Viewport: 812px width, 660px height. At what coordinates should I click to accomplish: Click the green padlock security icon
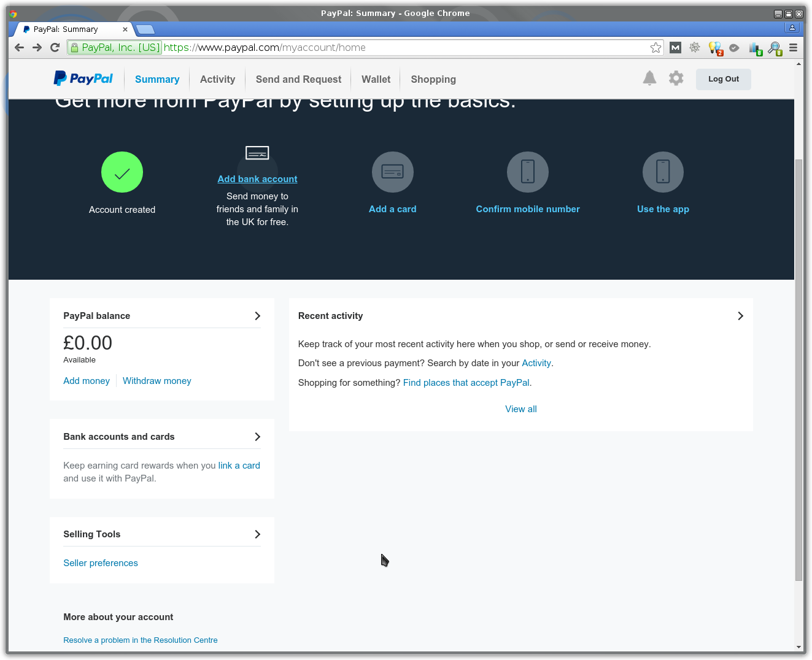coord(74,47)
